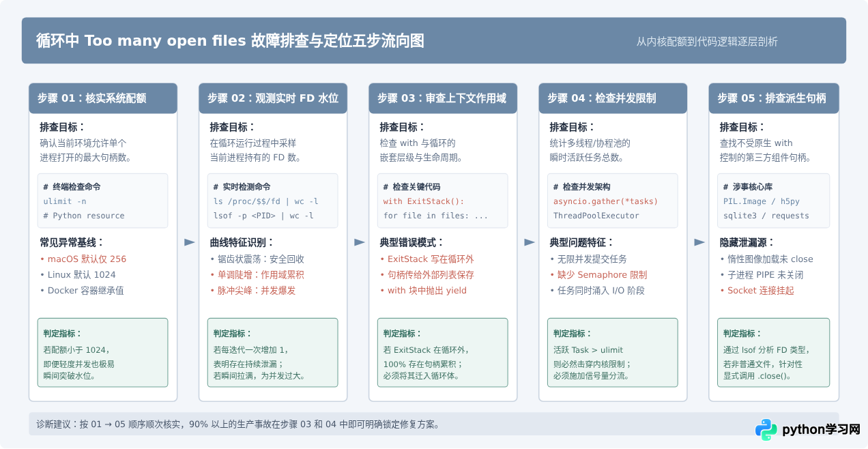Screen dimensions: 868x449
Task: Click the code line "ulimit -n"
Action: click(65, 201)
